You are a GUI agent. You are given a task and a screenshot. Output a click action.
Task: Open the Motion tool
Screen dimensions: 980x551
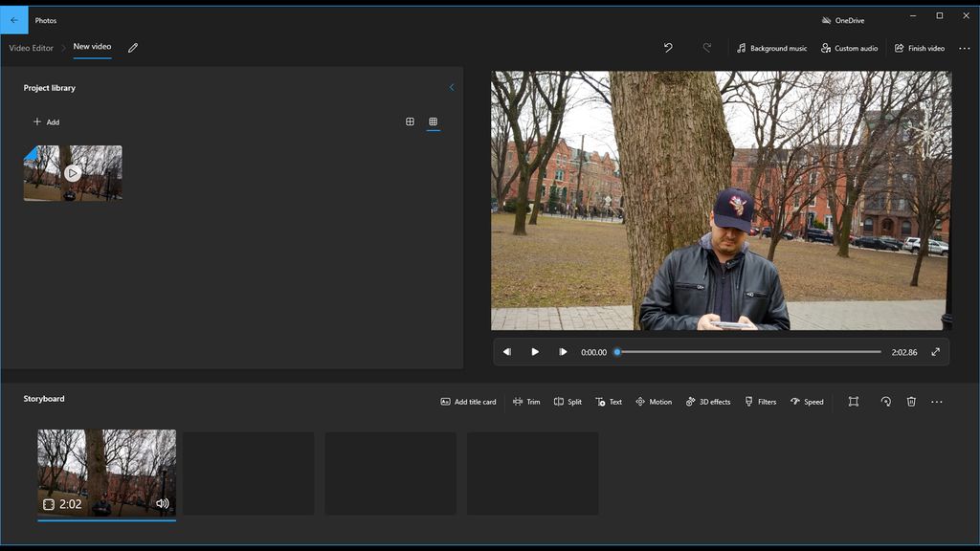click(x=654, y=402)
